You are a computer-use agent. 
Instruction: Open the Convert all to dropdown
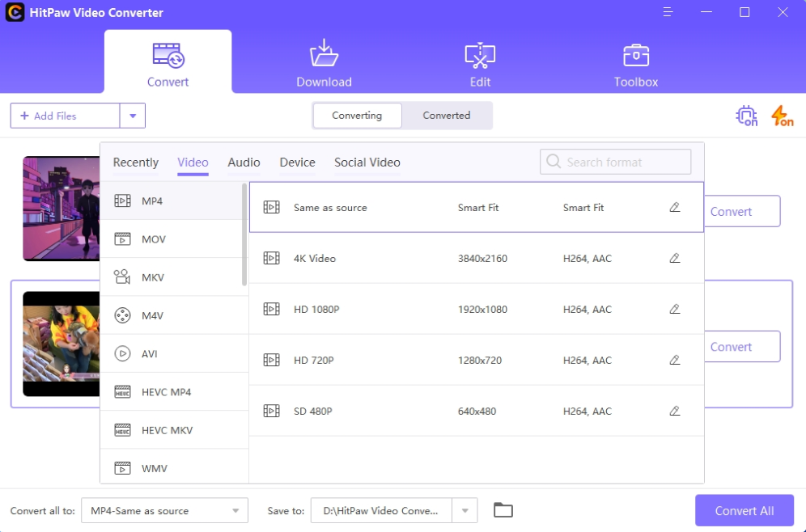pos(164,510)
